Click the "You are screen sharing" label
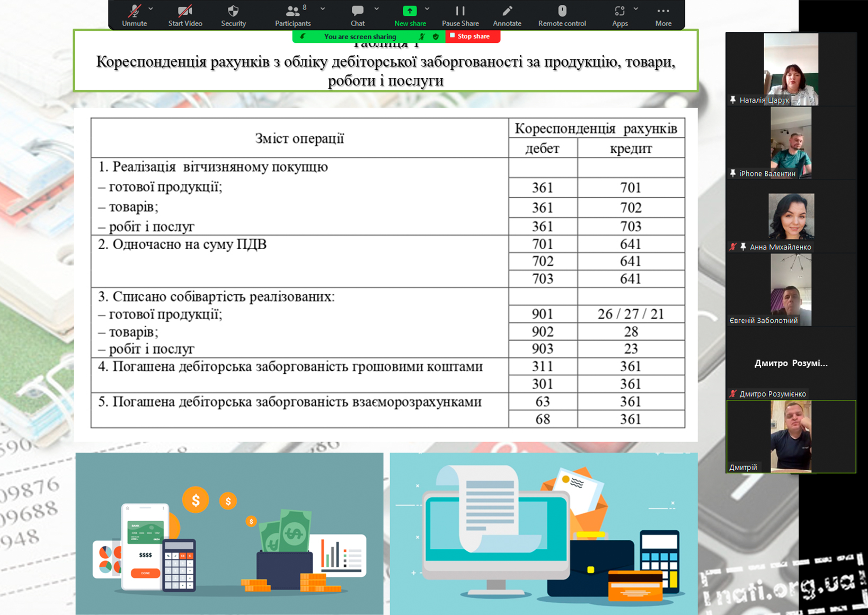 (x=360, y=37)
